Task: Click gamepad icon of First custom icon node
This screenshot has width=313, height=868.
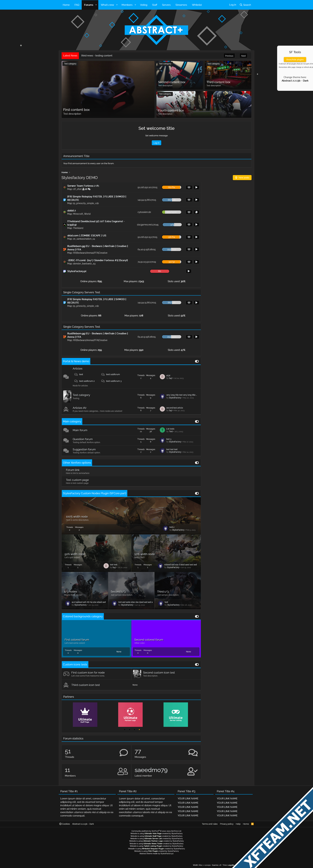Action: [x=66, y=674]
